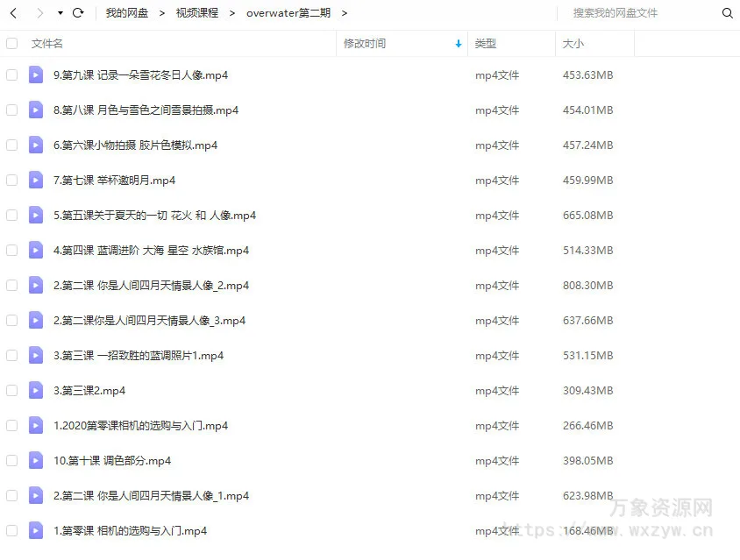Click the video icon next to 3.第三课2.mp4

(x=35, y=390)
